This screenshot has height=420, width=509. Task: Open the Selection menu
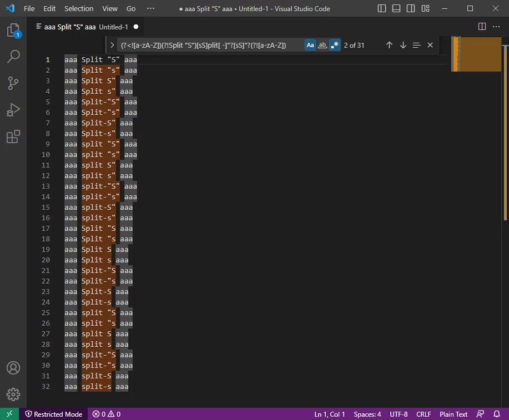pyautogui.click(x=79, y=8)
